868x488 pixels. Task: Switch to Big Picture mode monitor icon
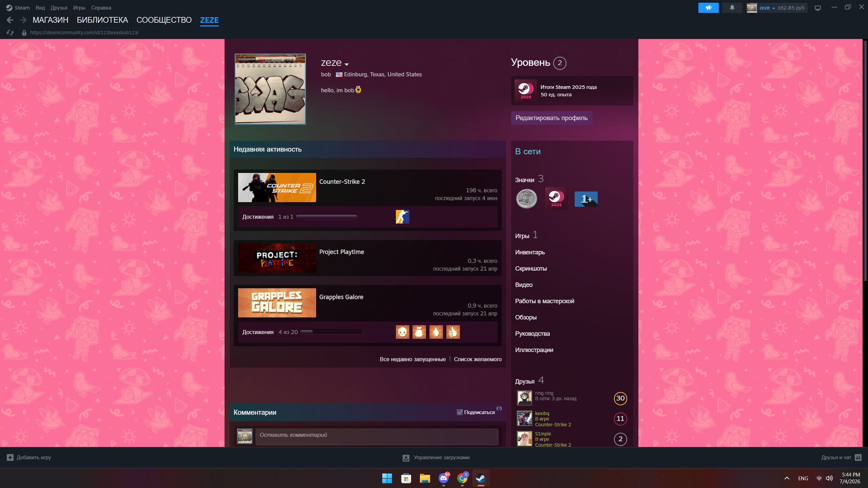(x=818, y=8)
